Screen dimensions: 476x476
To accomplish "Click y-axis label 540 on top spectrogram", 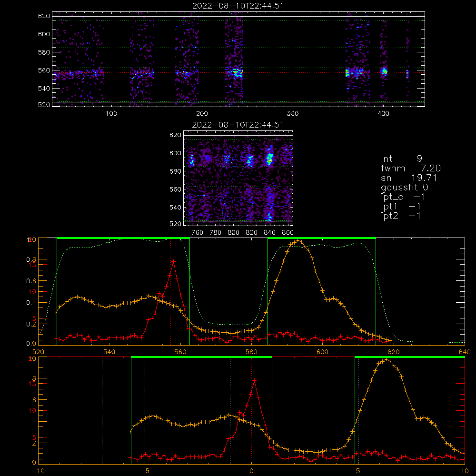I will pos(44,89).
